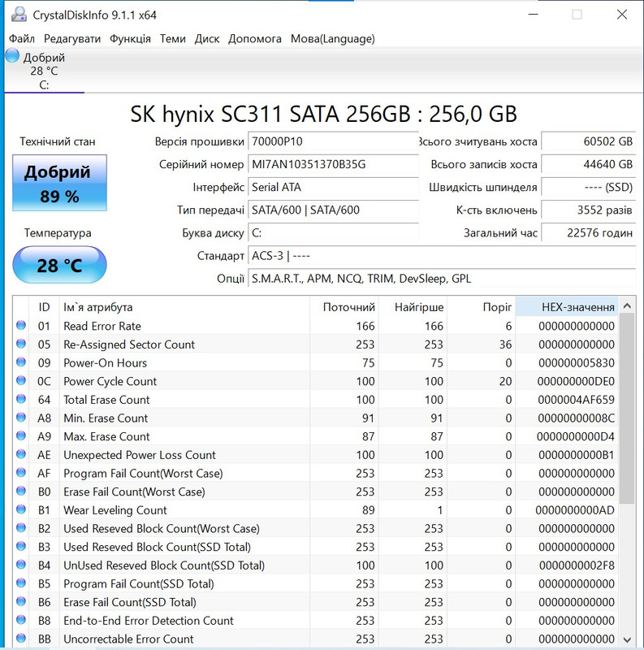The width and height of the screenshot is (644, 650).
Task: Click status circle of Used Reseved Block Count(Worst Case)
Action: pos(21,527)
